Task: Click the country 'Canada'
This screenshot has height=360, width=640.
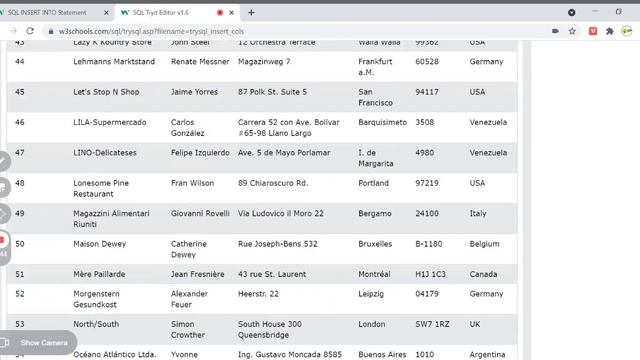Action: pos(483,274)
